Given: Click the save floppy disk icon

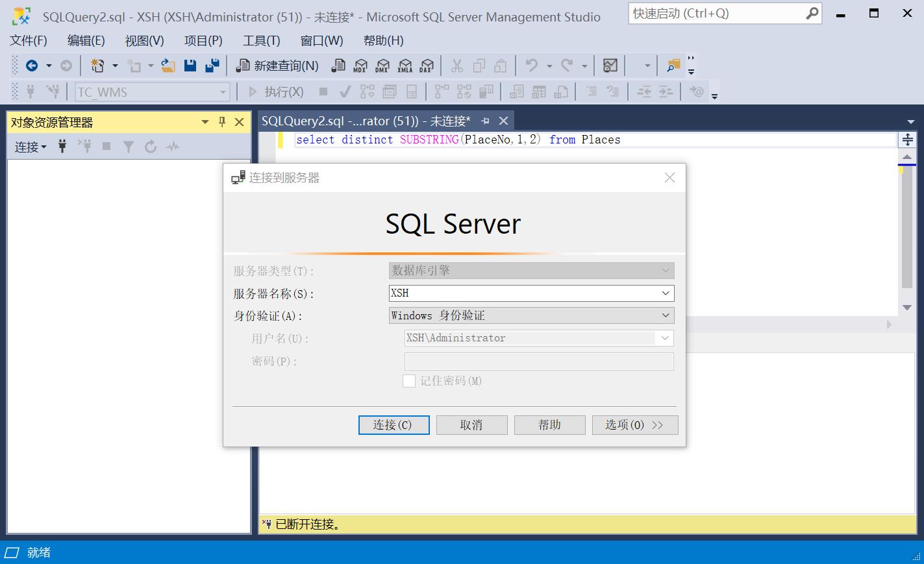Looking at the screenshot, I should pyautogui.click(x=190, y=66).
